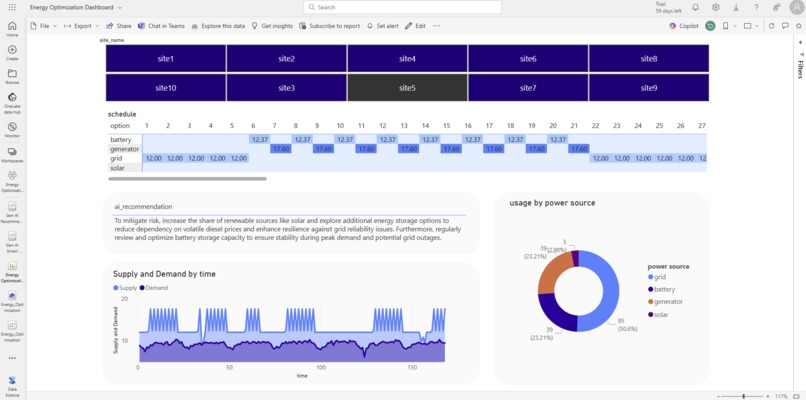Viewport: 806px width, 400px height.
Task: Click Get insights
Action: click(272, 26)
